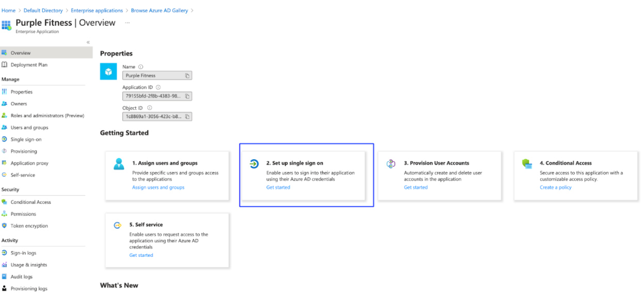Open Token encryption under Security
Image resolution: width=644 pixels, height=298 pixels.
point(29,226)
